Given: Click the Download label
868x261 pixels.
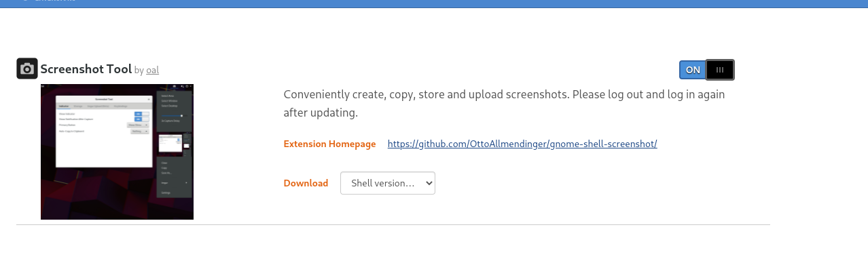Looking at the screenshot, I should click(306, 183).
